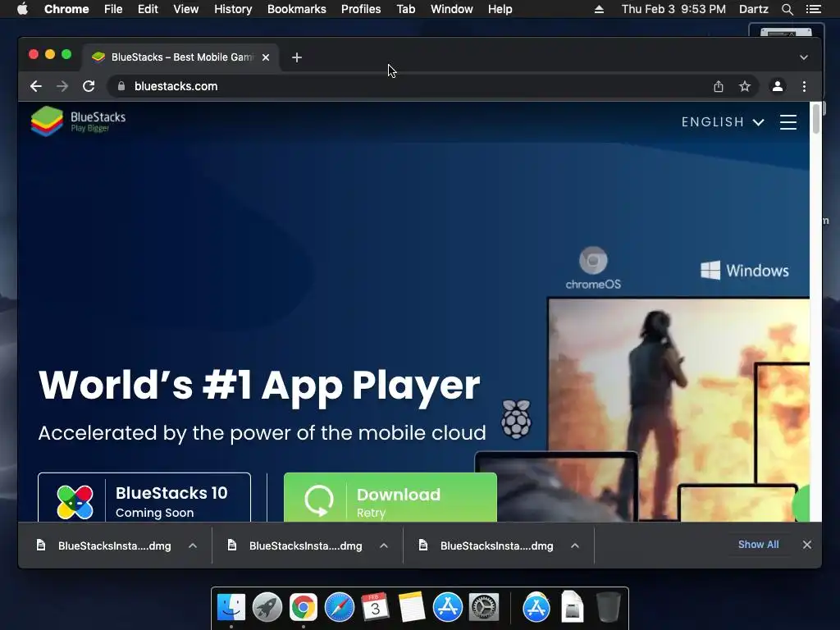Click the BlueStacks Play Bigger logo
840x630 pixels.
tap(78, 121)
